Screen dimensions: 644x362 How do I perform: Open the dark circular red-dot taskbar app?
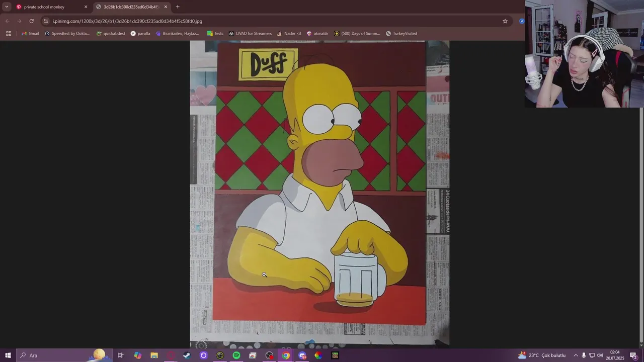click(269, 355)
